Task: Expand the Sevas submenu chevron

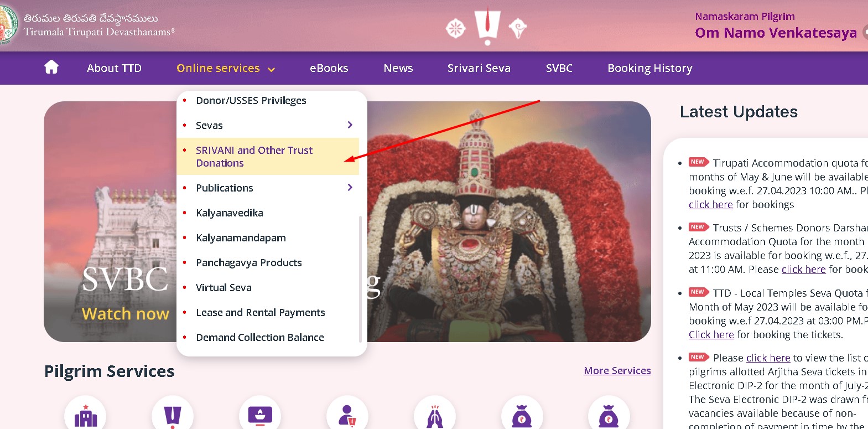Action: point(350,125)
